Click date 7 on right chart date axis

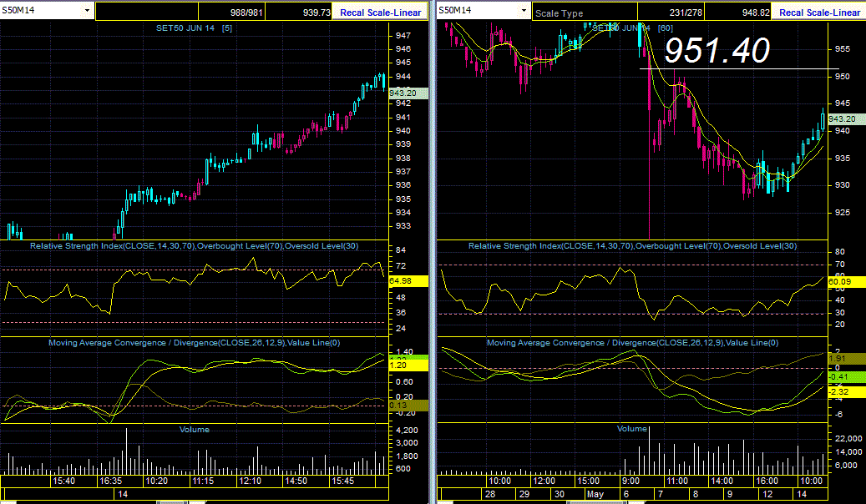[661, 494]
